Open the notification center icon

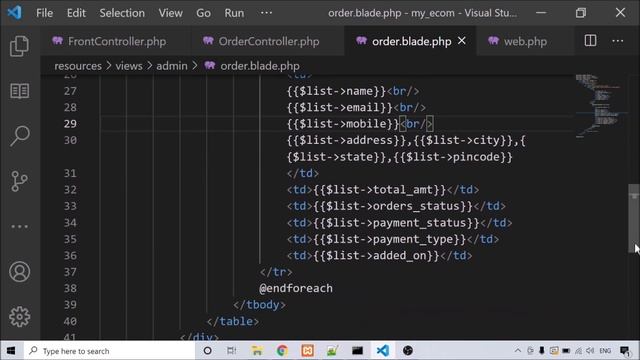625,351
